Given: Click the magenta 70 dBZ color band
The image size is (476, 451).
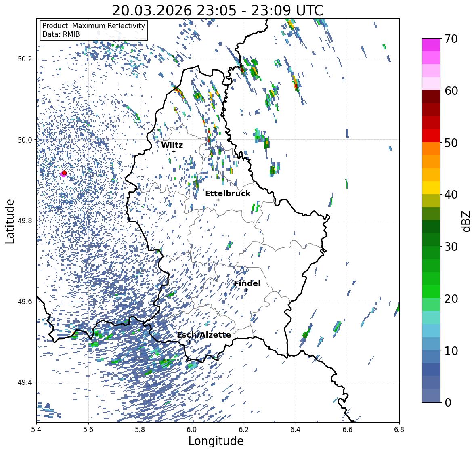Looking at the screenshot, I should click(x=431, y=45).
